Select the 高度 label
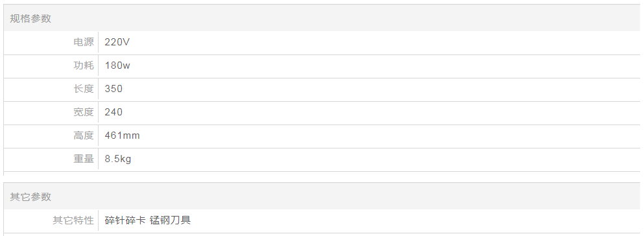The height and width of the screenshot is (236, 644). click(84, 136)
